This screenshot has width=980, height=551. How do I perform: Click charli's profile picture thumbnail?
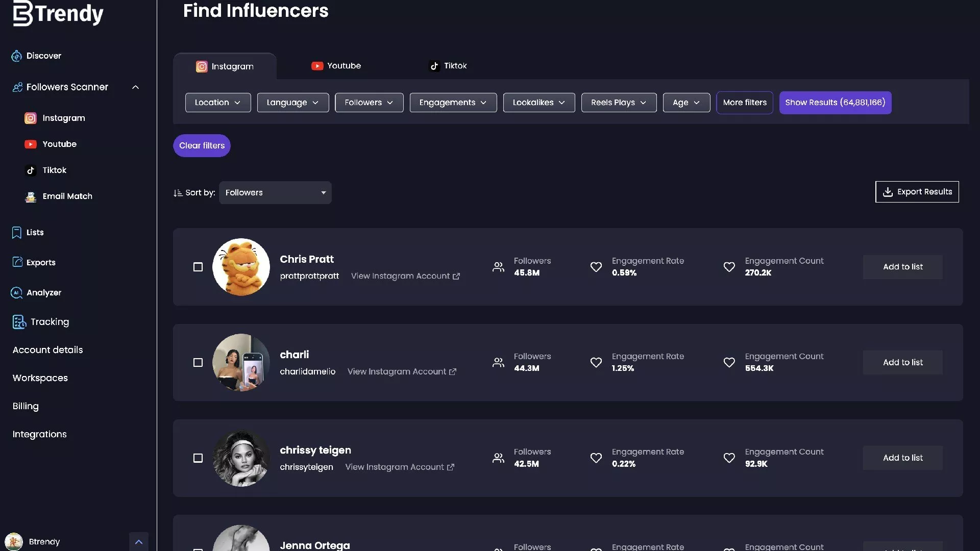pos(241,363)
